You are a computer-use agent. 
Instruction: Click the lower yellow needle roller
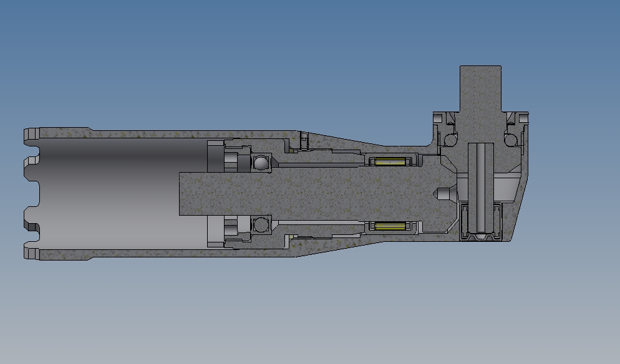coord(390,224)
